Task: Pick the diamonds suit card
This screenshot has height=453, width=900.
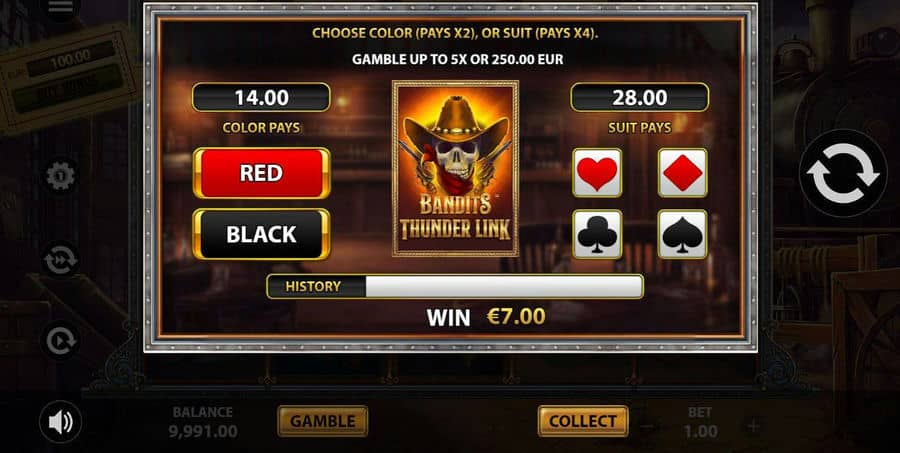Action: [682, 173]
